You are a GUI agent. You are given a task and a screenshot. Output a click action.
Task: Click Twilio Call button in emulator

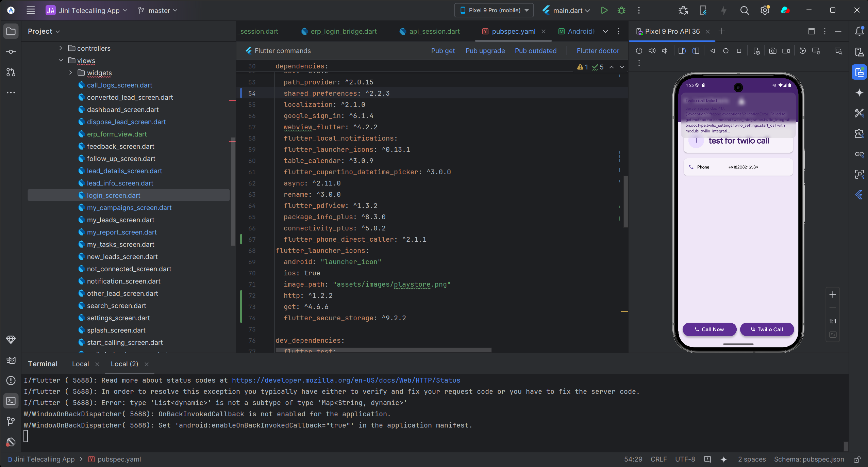[x=767, y=329]
